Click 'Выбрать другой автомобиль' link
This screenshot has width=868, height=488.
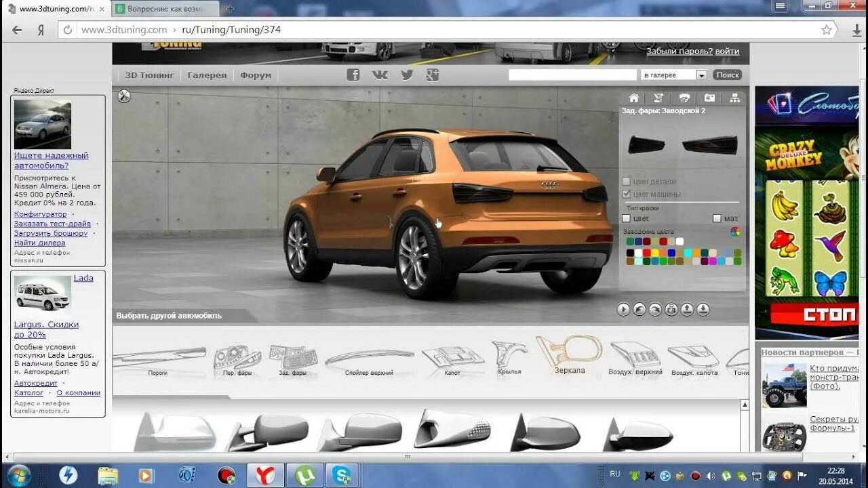(x=169, y=316)
